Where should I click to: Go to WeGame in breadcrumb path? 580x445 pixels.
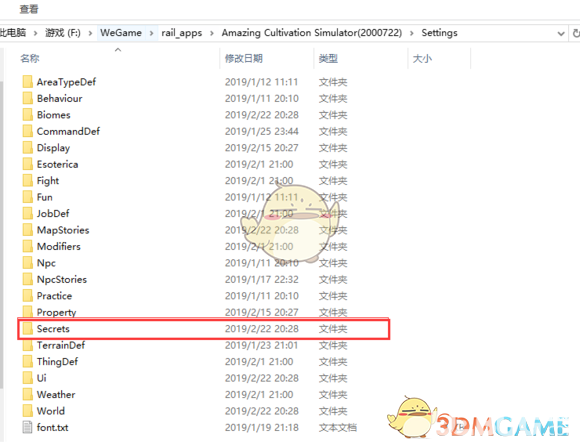121,33
